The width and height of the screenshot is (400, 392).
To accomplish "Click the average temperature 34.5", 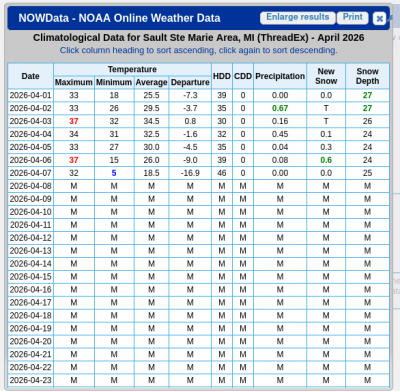I will 151,121.
